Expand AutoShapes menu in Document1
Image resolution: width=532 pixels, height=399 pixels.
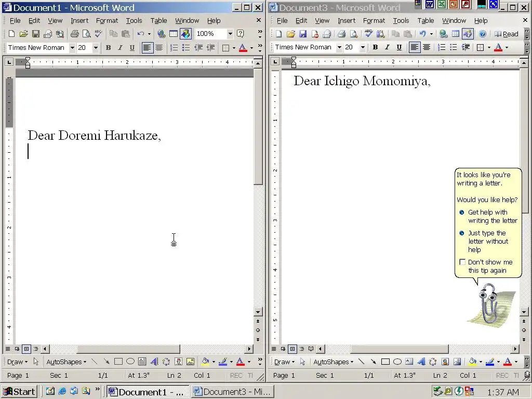(66, 362)
